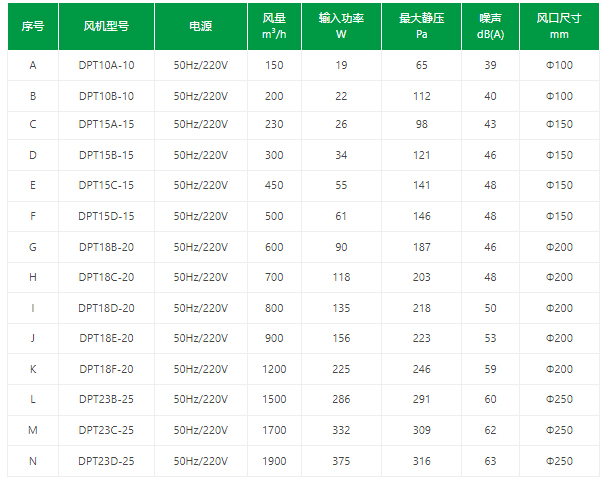Click the 输入功率 W header
This screenshot has height=482, width=600.
pyautogui.click(x=341, y=27)
